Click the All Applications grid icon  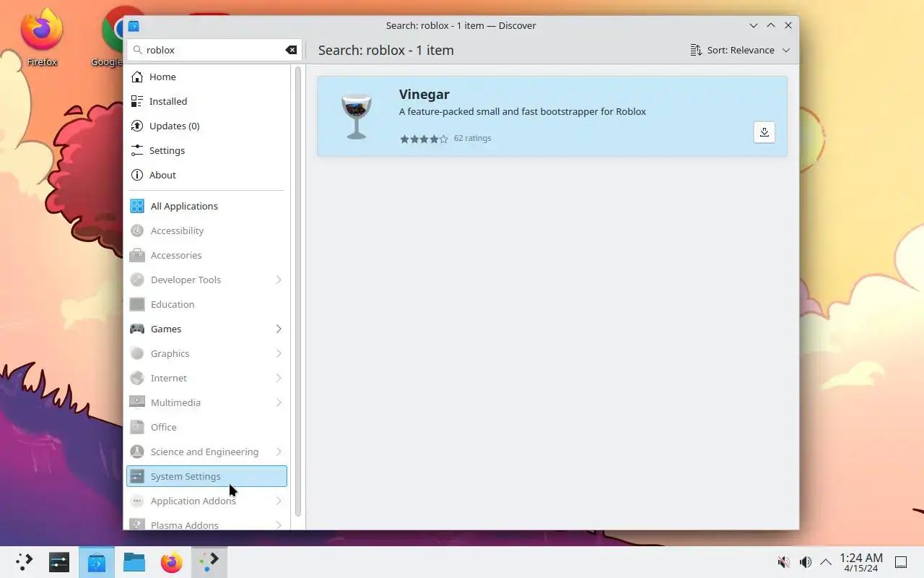137,206
